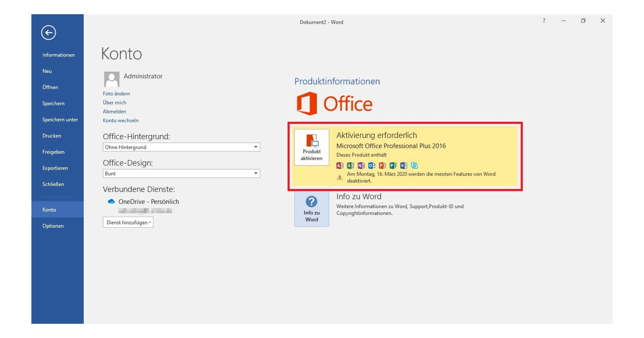This screenshot has height=338, width=644.
Task: Click the Excel app icon
Action: point(350,166)
